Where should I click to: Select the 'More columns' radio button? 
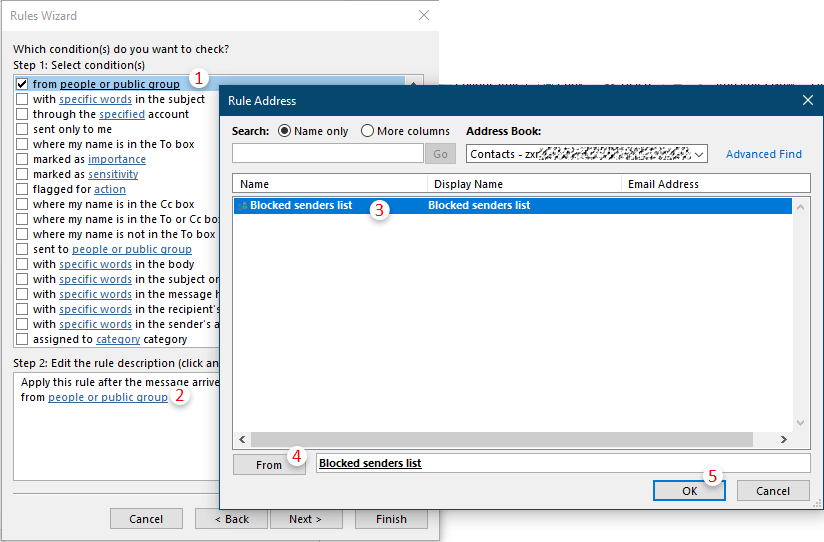pyautogui.click(x=367, y=131)
